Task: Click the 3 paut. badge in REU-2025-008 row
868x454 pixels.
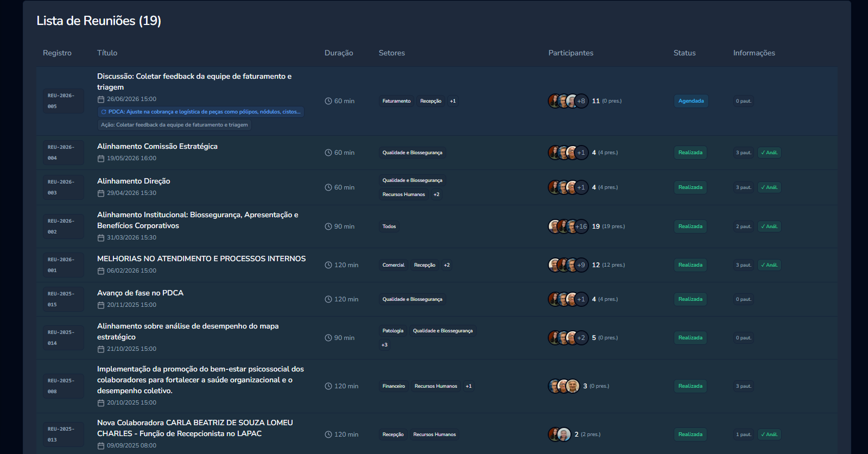Action: 744,386
